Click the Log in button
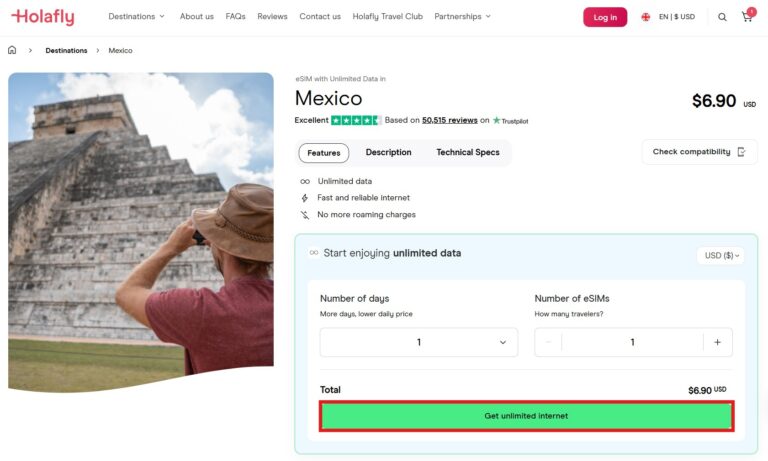This screenshot has height=461, width=768. coord(605,17)
